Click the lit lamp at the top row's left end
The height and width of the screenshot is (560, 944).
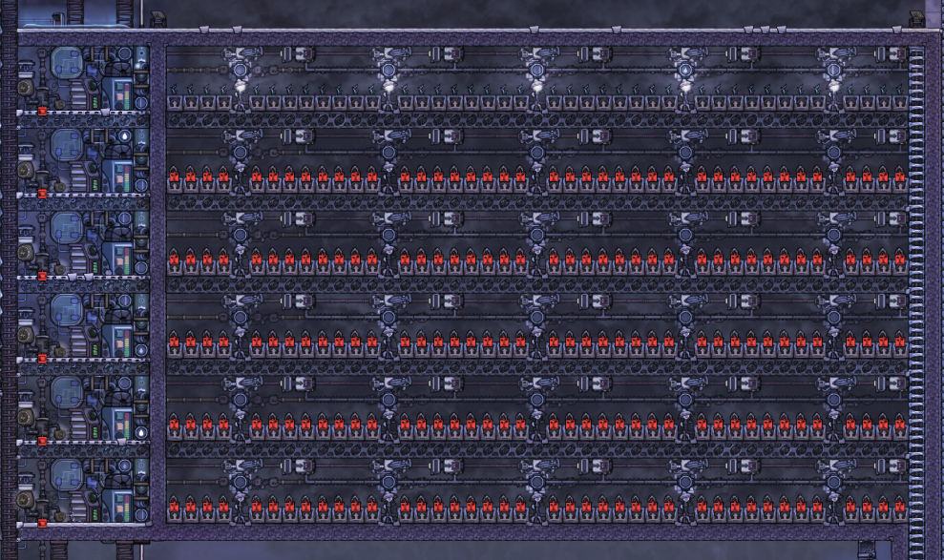(240, 86)
